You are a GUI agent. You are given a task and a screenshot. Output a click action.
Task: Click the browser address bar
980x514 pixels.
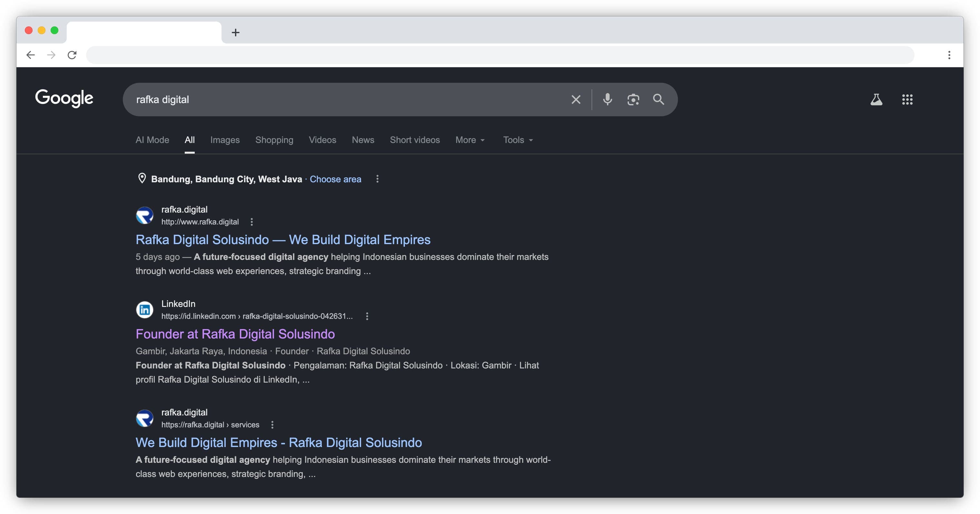(500, 55)
